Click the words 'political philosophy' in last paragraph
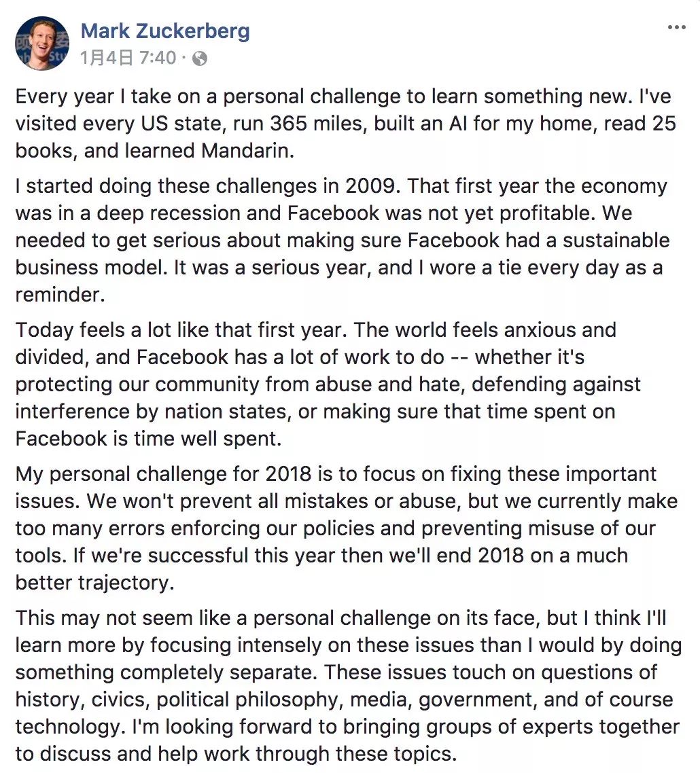 [249, 700]
